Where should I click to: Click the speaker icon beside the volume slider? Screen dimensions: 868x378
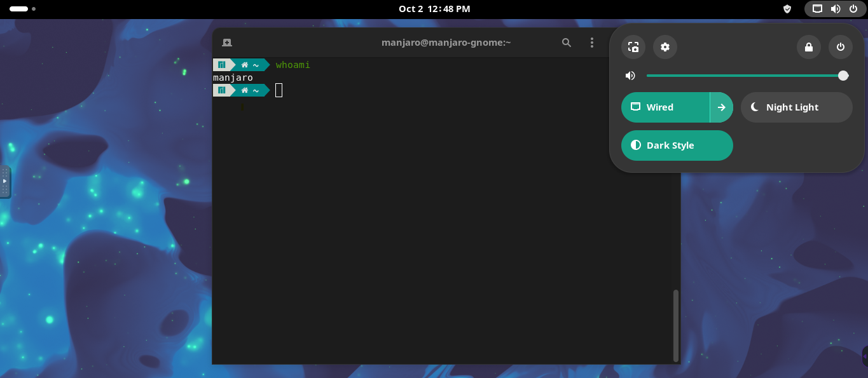(630, 75)
